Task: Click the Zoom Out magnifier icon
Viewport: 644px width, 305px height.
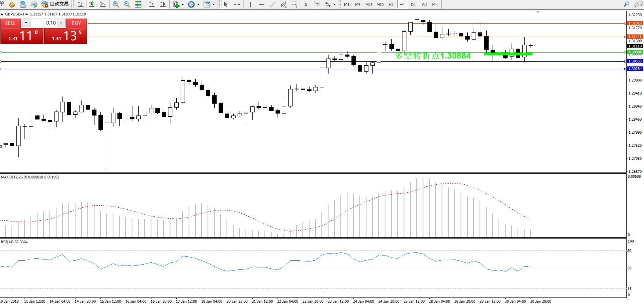Action: pos(127,4)
